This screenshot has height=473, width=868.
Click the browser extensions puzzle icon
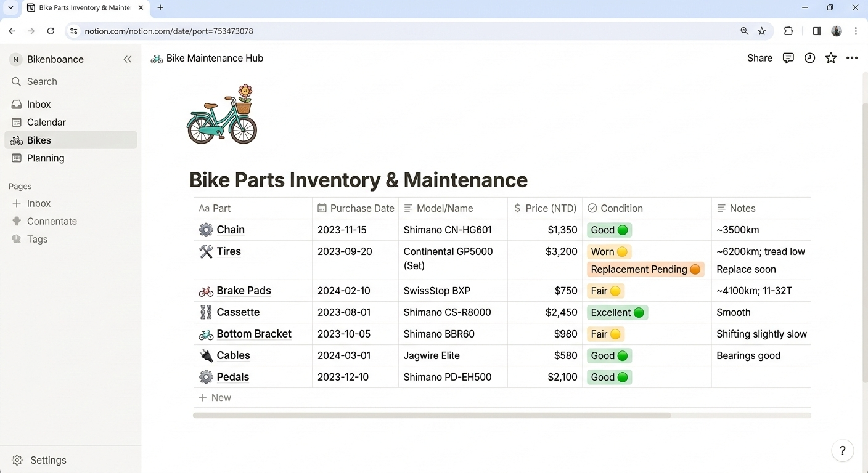click(788, 31)
